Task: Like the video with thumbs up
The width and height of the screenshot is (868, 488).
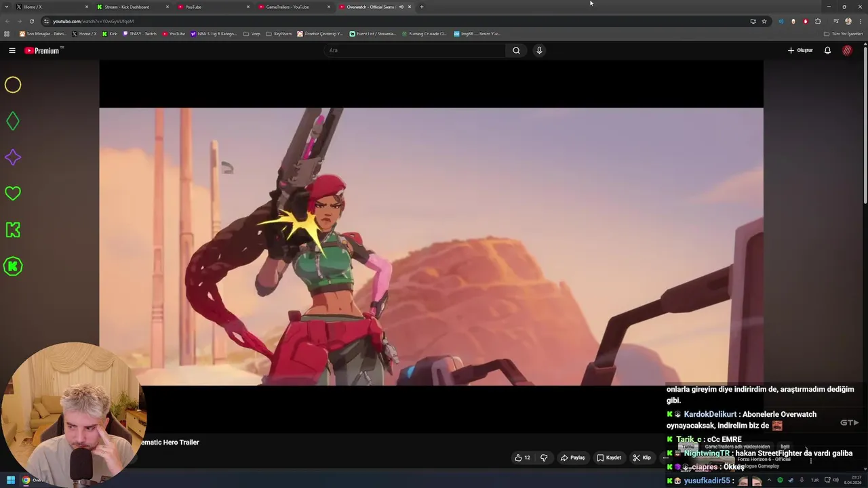Action: 522,457
